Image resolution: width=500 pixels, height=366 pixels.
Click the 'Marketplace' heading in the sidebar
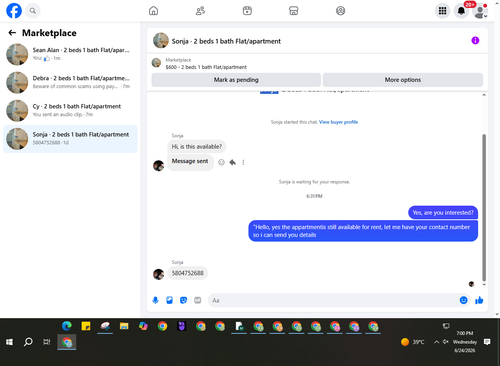49,33
